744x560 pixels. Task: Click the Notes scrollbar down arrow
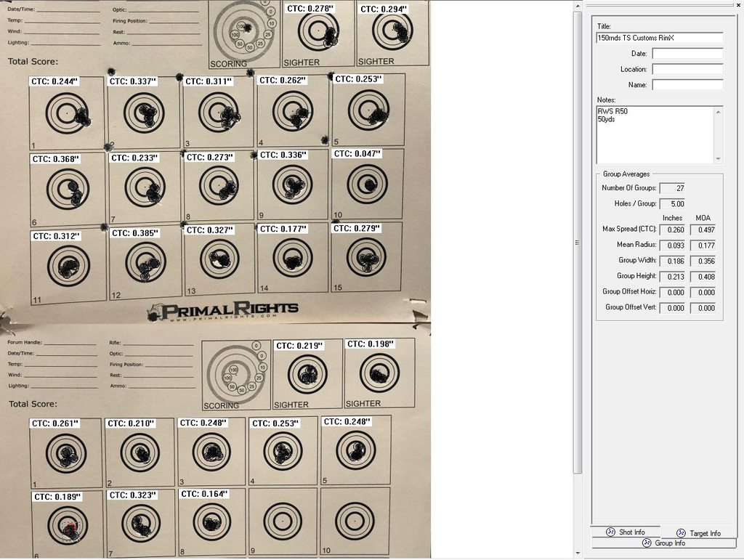pyautogui.click(x=719, y=158)
